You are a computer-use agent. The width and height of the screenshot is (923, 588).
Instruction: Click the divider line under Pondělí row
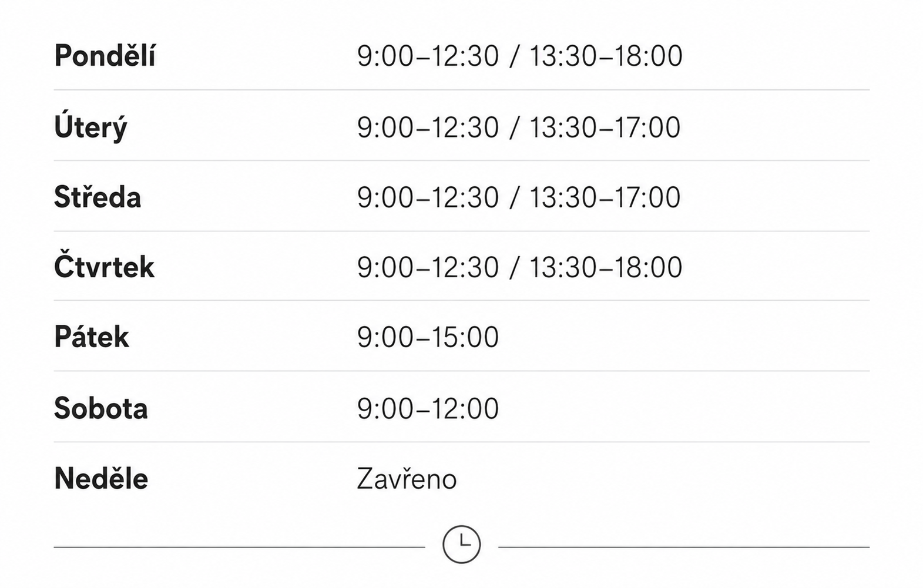pyautogui.click(x=461, y=90)
